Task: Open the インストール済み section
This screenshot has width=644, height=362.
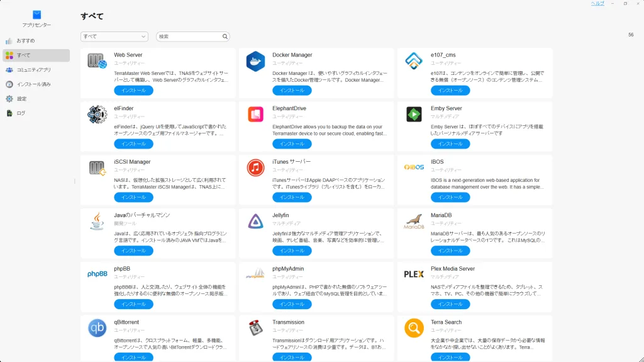Action: 36,84
